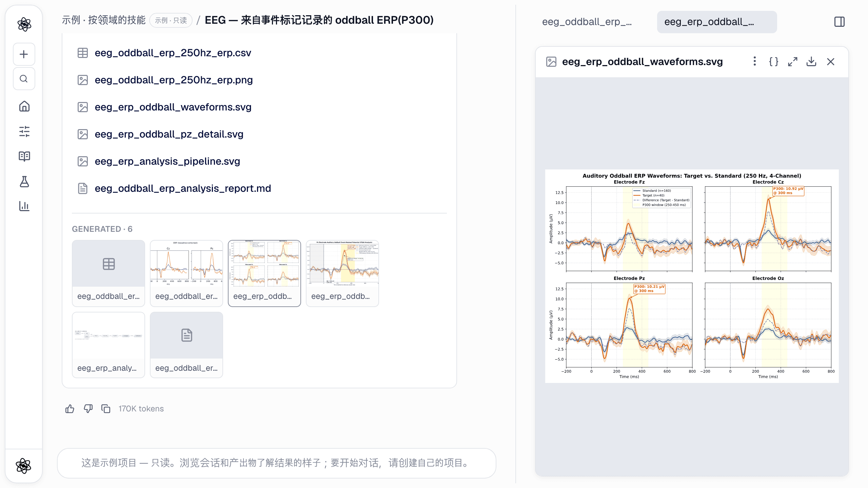Toggle the side panel layout icon
The height and width of the screenshot is (488, 868).
point(839,22)
